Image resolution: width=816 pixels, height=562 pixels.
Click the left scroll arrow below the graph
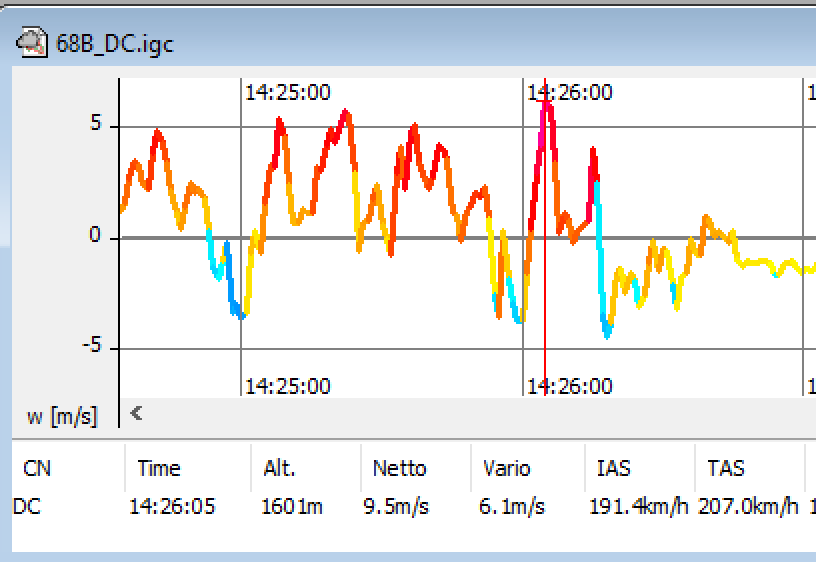(137, 412)
